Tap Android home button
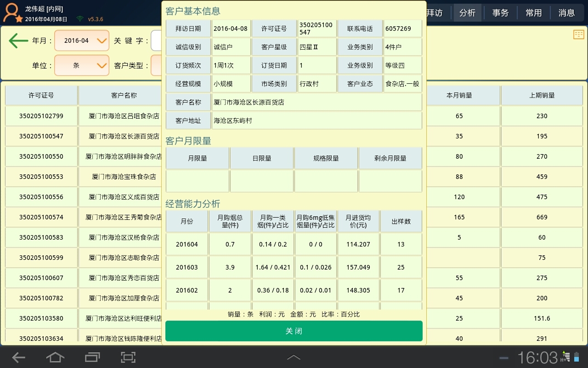This screenshot has width=588, height=368. (x=55, y=357)
